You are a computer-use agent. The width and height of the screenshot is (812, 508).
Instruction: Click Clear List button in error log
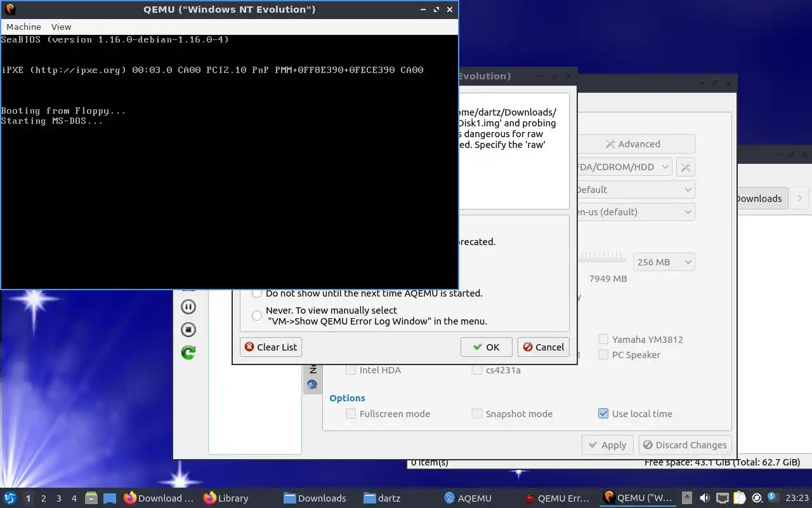[271, 347]
